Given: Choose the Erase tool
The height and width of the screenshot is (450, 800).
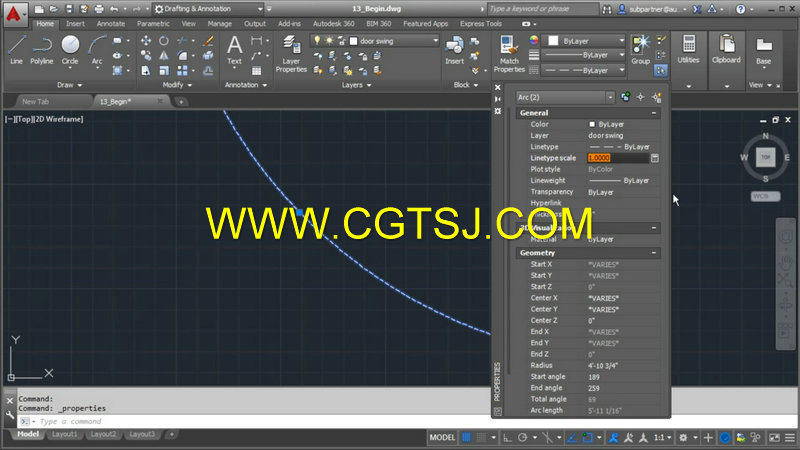Looking at the screenshot, I should pyautogui.click(x=208, y=41).
